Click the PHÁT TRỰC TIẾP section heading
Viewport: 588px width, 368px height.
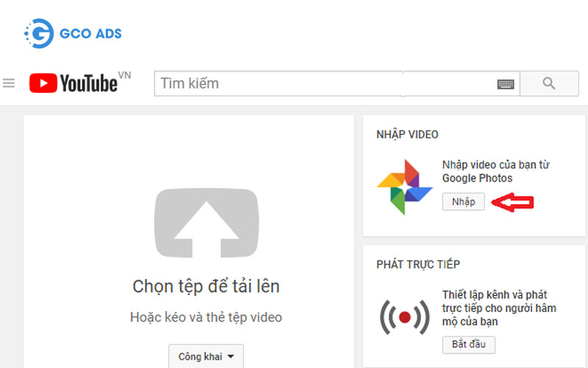tap(417, 264)
